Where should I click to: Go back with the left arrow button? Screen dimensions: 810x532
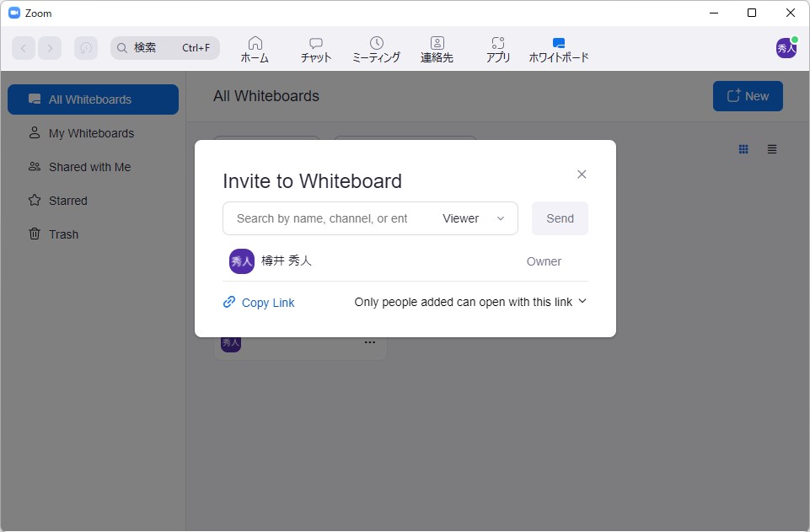click(24, 48)
